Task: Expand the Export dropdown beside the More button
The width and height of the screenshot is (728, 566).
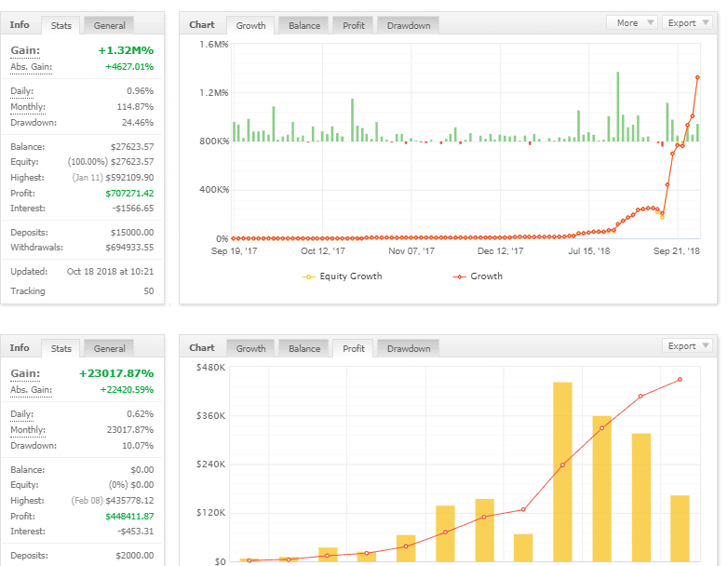Action: pyautogui.click(x=688, y=22)
